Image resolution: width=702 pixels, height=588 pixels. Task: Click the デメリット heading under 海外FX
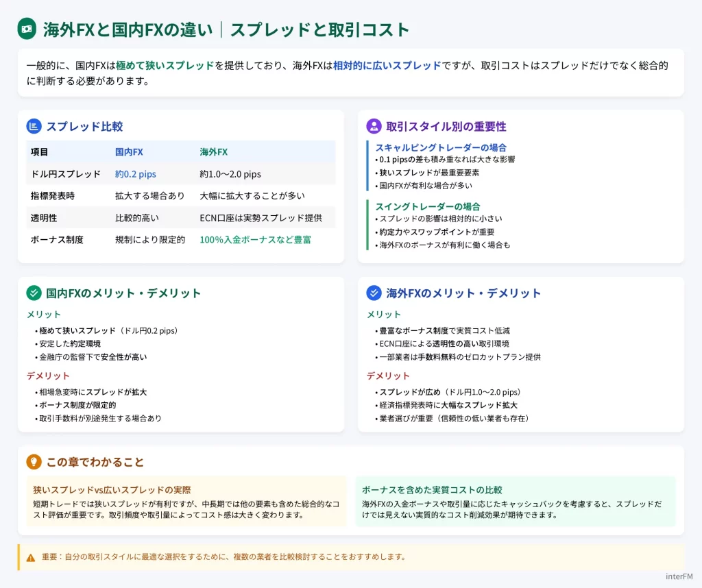(387, 376)
